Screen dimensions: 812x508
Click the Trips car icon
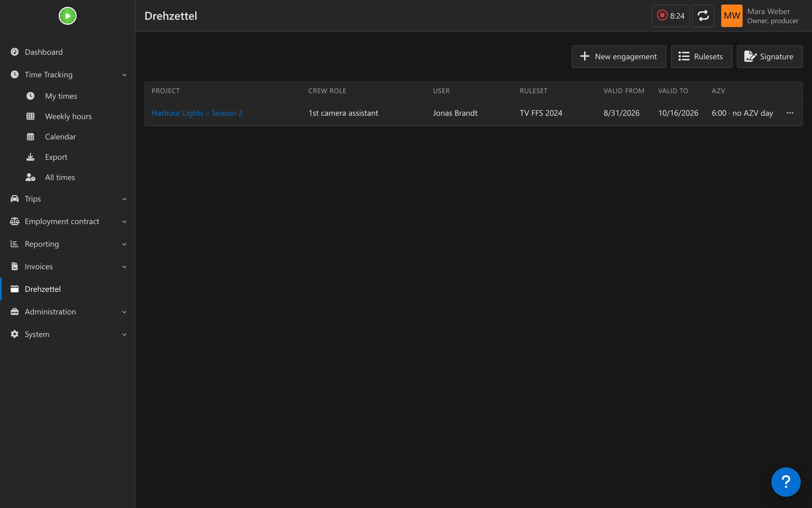pyautogui.click(x=14, y=199)
